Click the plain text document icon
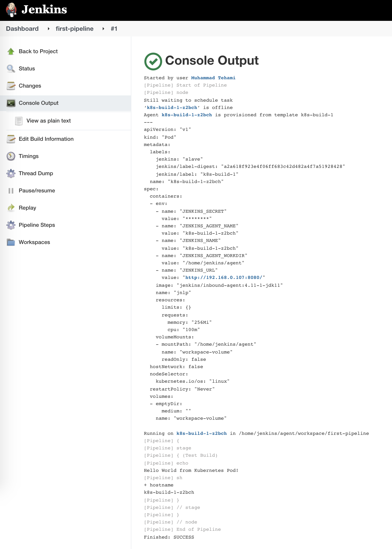This screenshot has width=392, height=549. click(x=19, y=121)
